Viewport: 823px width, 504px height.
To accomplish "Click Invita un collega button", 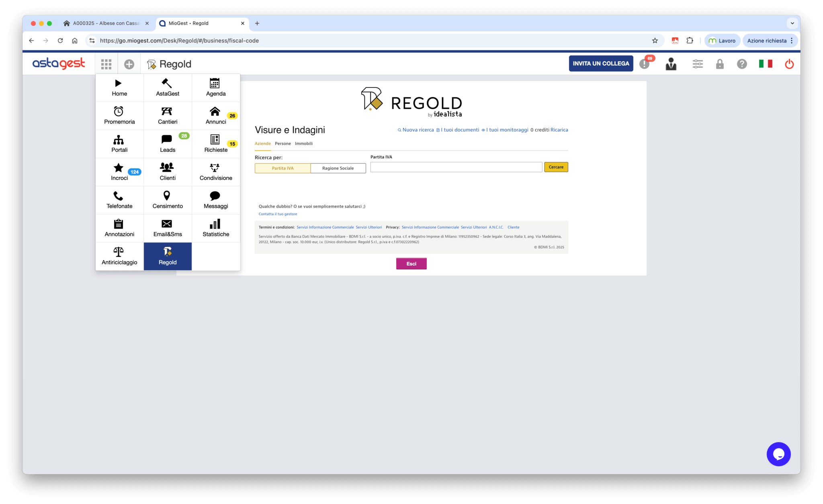I will (x=601, y=63).
